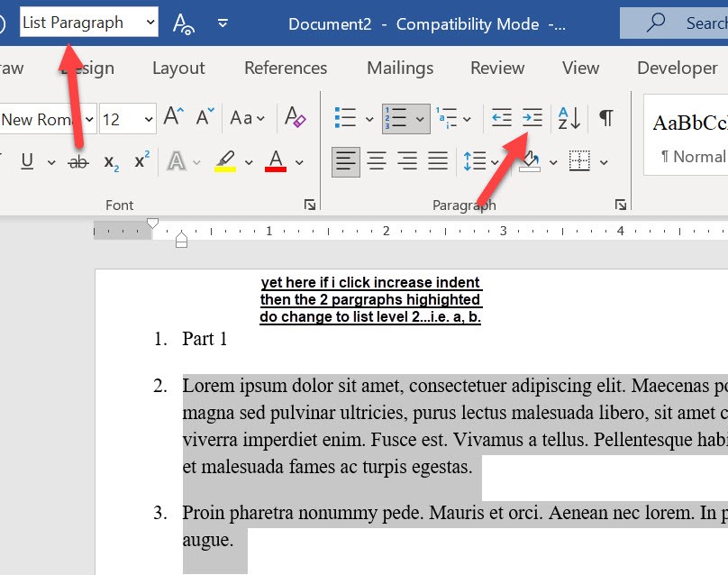The height and width of the screenshot is (575, 728).
Task: Click the Sort A-Z icon
Action: pos(569,118)
